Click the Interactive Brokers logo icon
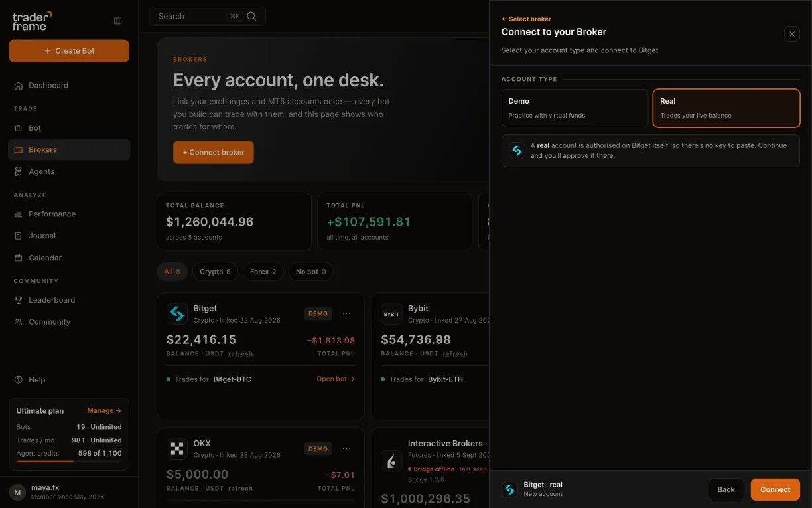 pos(391,462)
